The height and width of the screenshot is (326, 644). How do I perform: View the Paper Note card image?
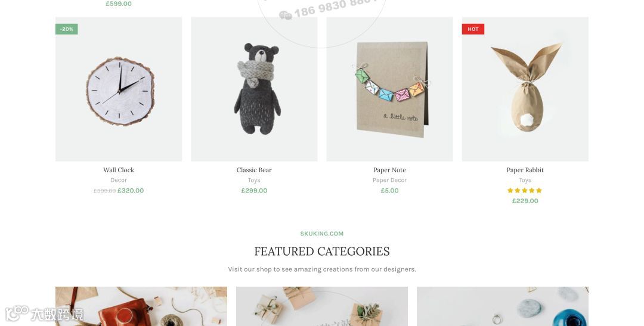pyautogui.click(x=390, y=89)
